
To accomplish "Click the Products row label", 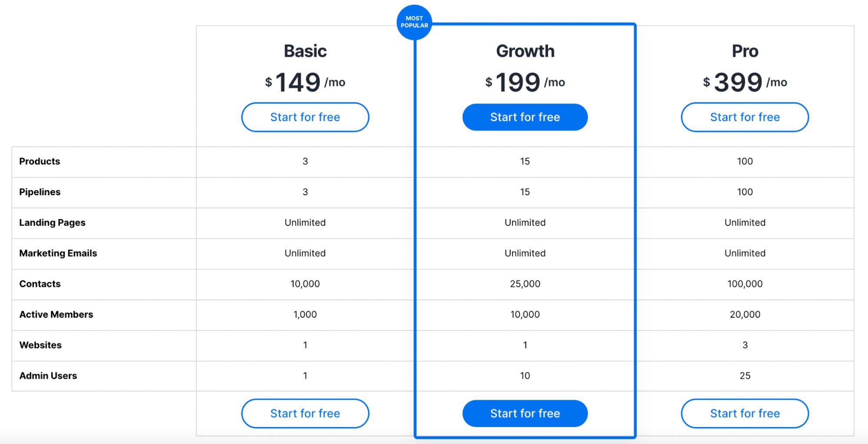I will 40,161.
